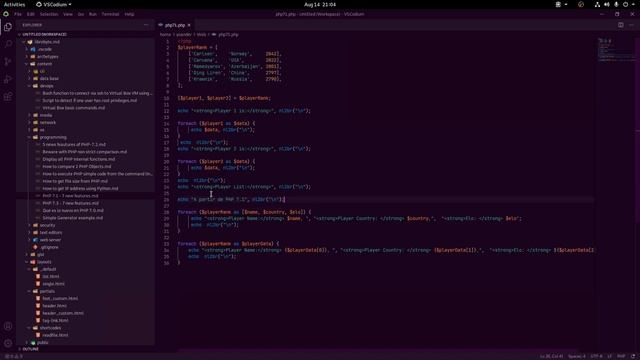Open the Selection menu
640x360 pixels.
[49, 14]
